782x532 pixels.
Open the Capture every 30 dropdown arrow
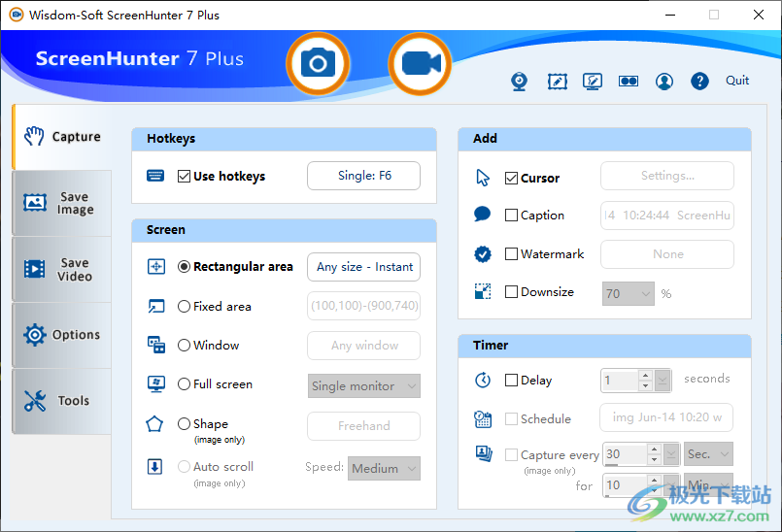tap(671, 453)
